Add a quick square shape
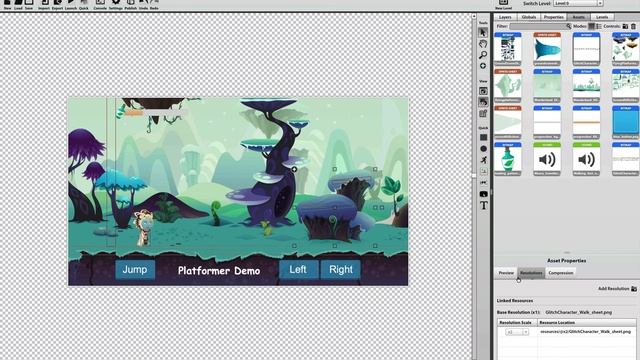The image size is (640, 360). point(483,138)
